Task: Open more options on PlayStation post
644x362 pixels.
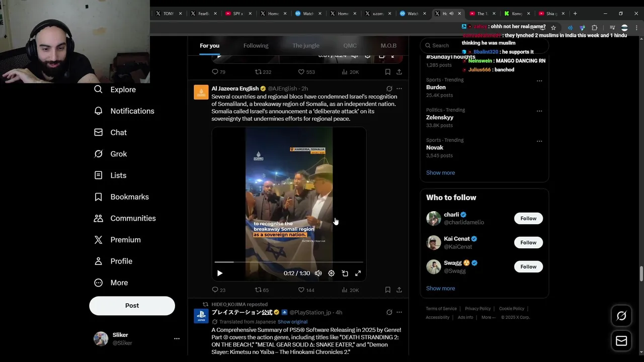Action: click(399, 312)
